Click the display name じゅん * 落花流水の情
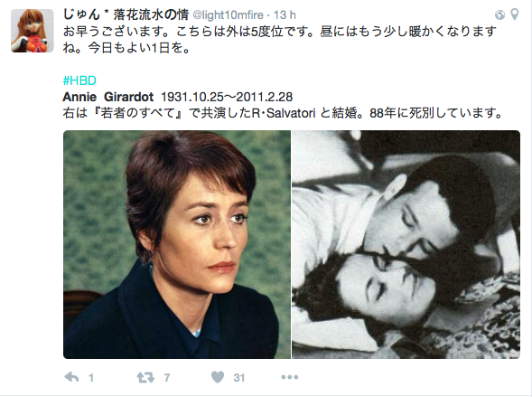Image resolution: width=532 pixels, height=397 pixels. tap(126, 14)
